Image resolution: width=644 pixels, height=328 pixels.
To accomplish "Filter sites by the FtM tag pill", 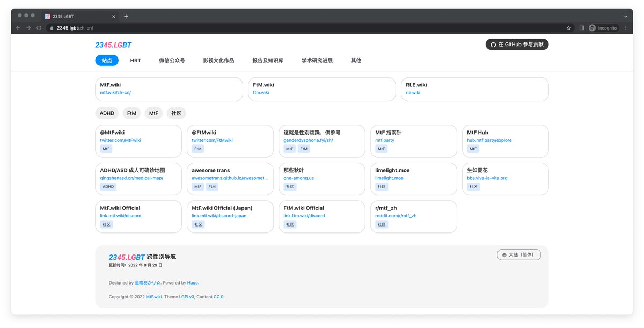I will pyautogui.click(x=132, y=113).
